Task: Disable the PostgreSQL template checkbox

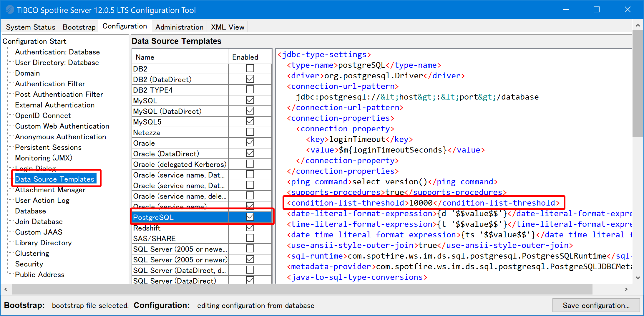Action: [250, 217]
